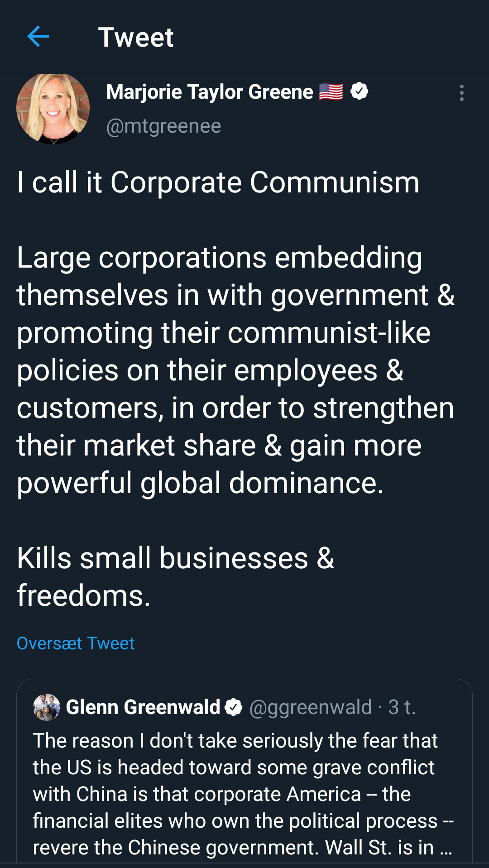This screenshot has height=868, width=489.
Task: Tap Marjorie Taylor Greene's profile picture
Action: point(53,108)
